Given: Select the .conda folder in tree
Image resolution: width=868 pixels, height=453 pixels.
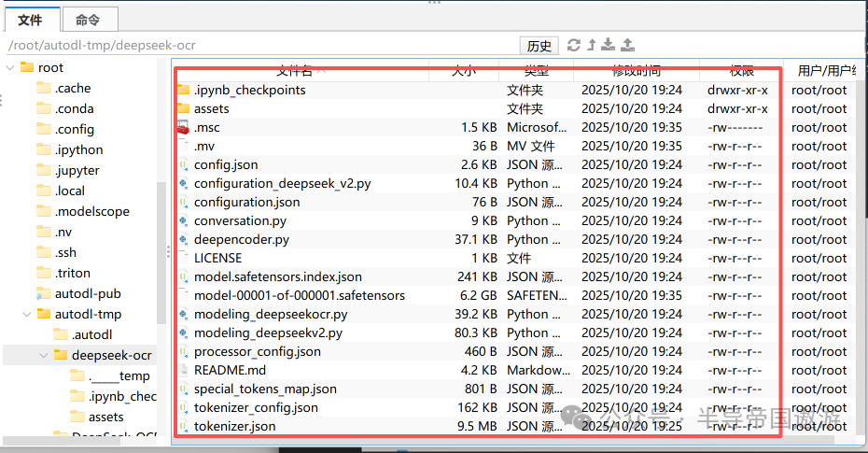Looking at the screenshot, I should [x=74, y=108].
